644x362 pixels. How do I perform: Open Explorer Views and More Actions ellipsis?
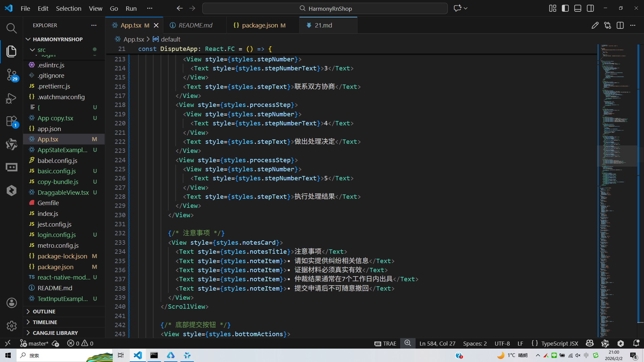pos(94,25)
